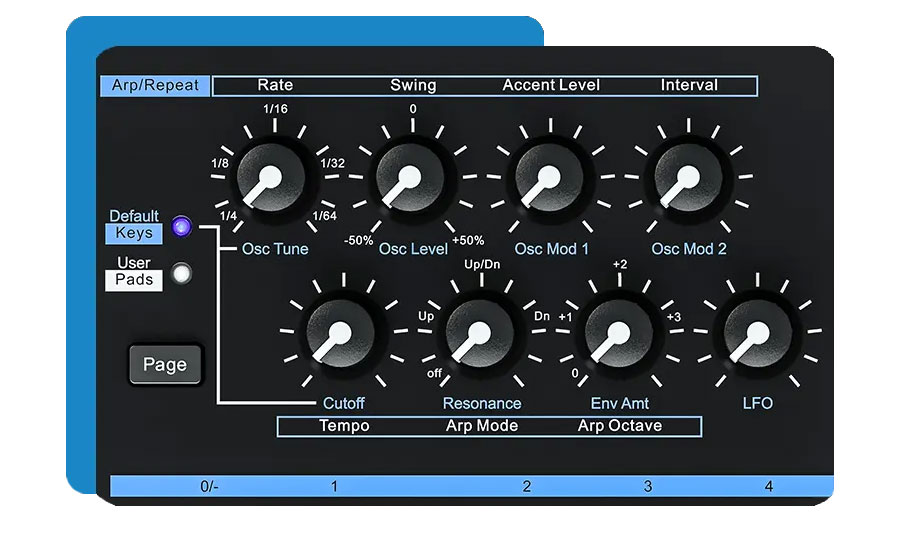Toggle the User Pads LED button
The height and width of the screenshot is (550, 910).
[181, 273]
